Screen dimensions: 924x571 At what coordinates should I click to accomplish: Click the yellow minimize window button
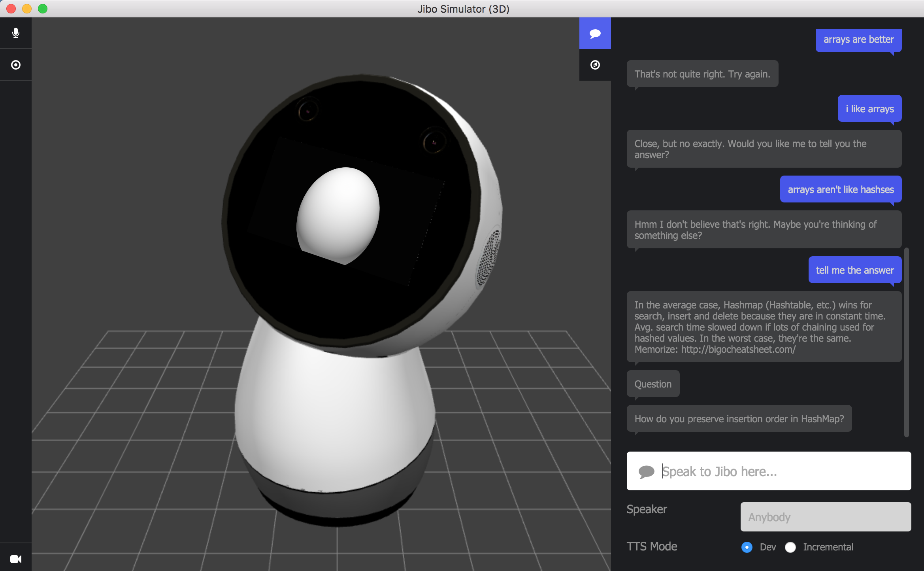pyautogui.click(x=27, y=9)
